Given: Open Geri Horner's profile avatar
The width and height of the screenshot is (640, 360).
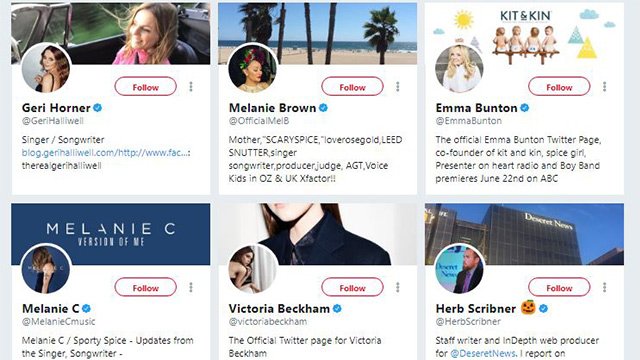Looking at the screenshot, I should point(46,69).
